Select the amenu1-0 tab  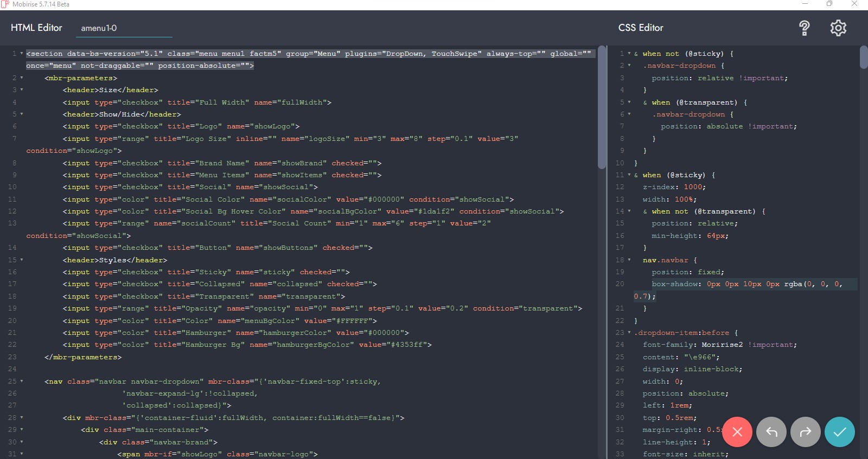99,28
